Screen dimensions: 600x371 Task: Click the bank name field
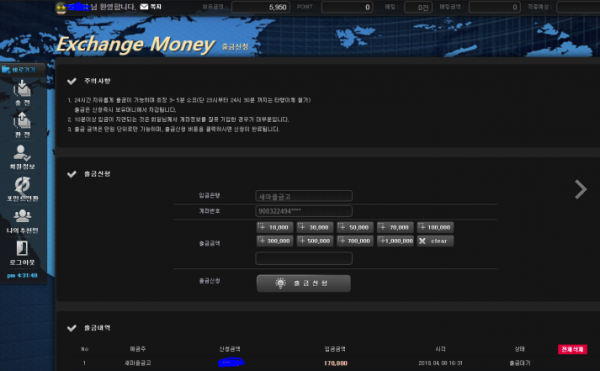click(304, 196)
